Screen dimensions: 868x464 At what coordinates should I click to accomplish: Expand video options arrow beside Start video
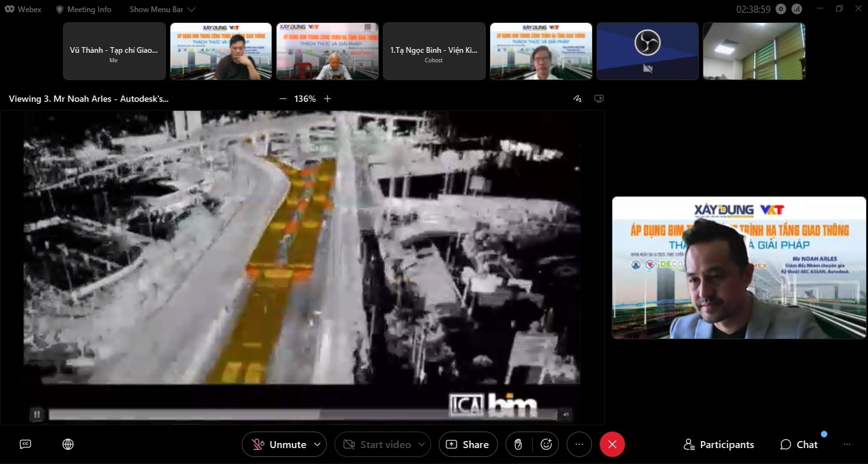coord(421,444)
